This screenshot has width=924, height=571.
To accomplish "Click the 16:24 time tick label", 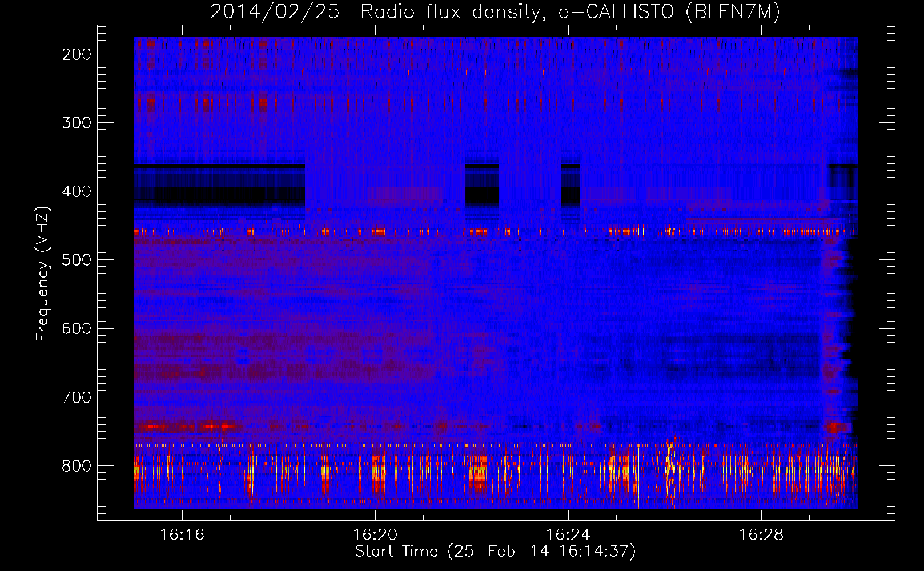I will (568, 535).
